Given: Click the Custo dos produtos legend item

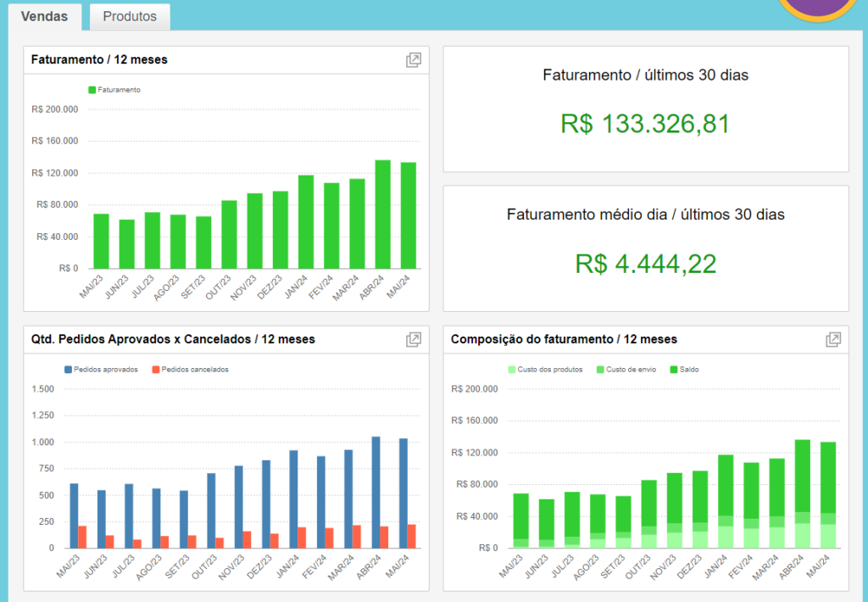Looking at the screenshot, I should pos(545,370).
